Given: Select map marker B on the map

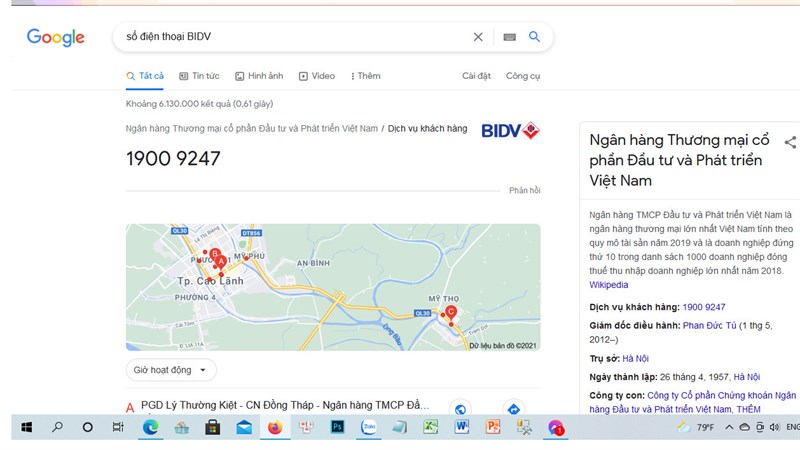Looking at the screenshot, I should (x=215, y=254).
